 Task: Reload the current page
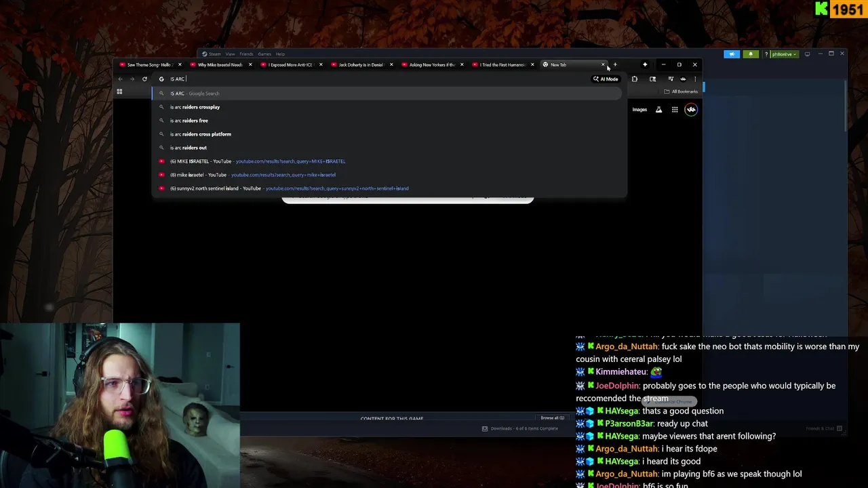pos(144,79)
